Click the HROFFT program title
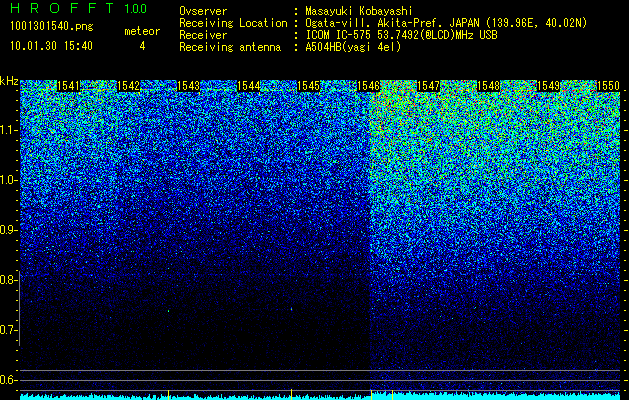 (62, 8)
